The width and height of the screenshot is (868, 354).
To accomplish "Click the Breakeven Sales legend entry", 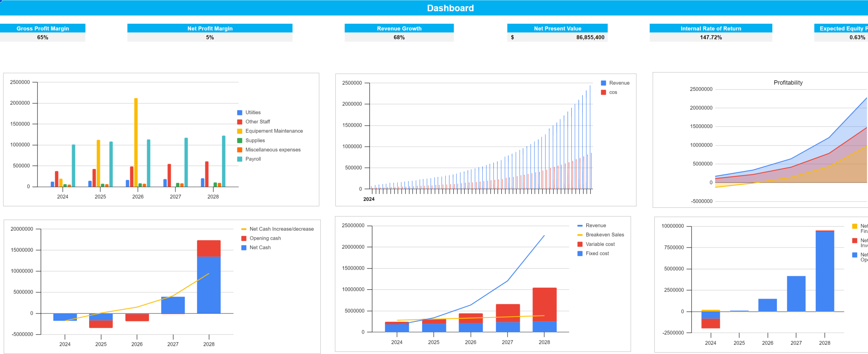I will tap(605, 235).
